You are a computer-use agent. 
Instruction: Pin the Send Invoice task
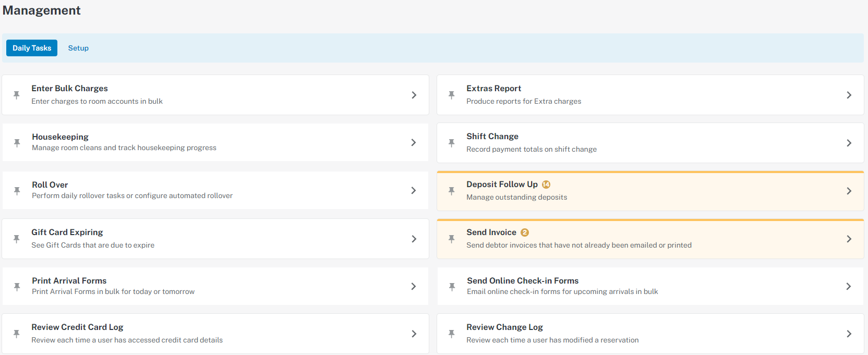(452, 239)
